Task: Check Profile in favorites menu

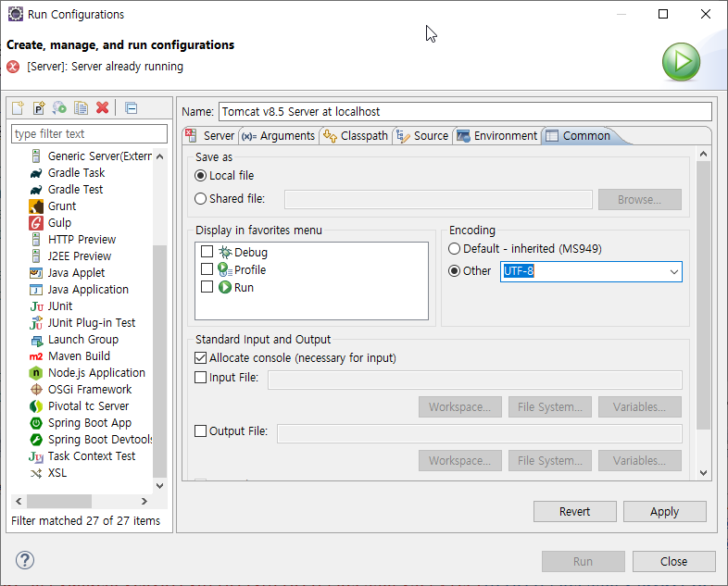Action: pyautogui.click(x=207, y=269)
